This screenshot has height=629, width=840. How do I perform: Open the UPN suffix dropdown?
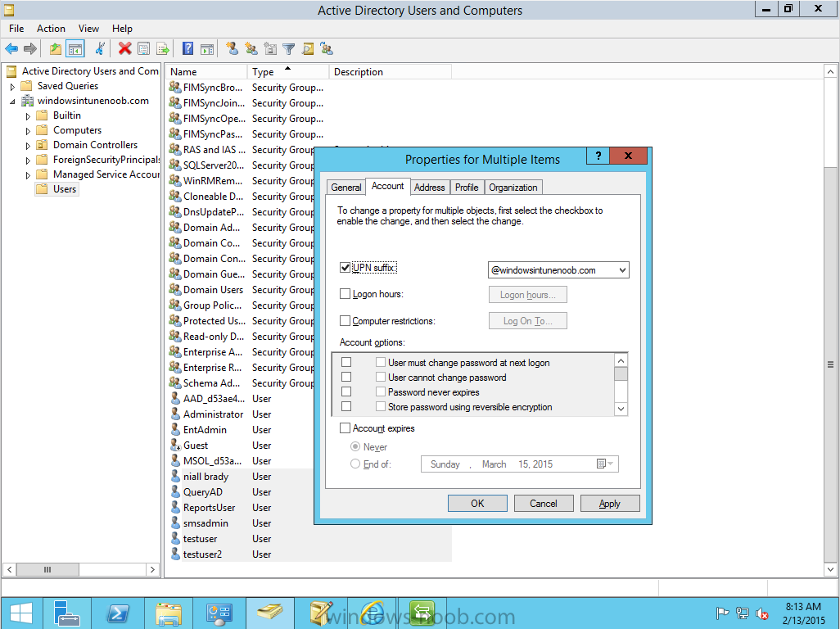[x=622, y=270]
